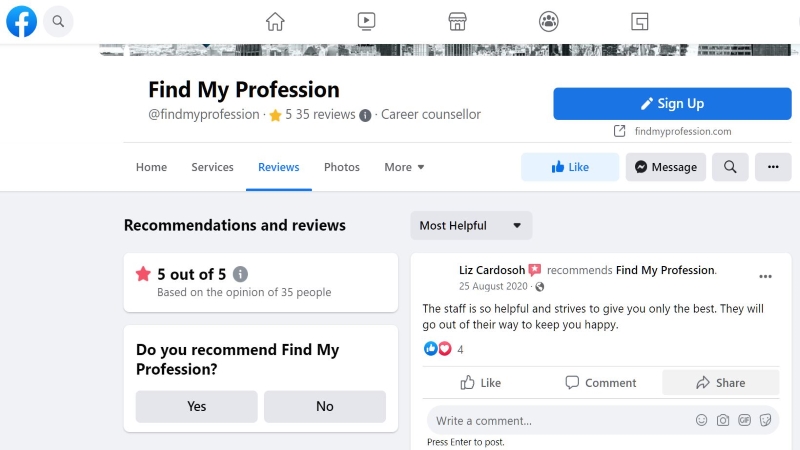Attach a photo using the camera icon
Image resolution: width=800 pixels, height=450 pixels.
pyautogui.click(x=723, y=420)
